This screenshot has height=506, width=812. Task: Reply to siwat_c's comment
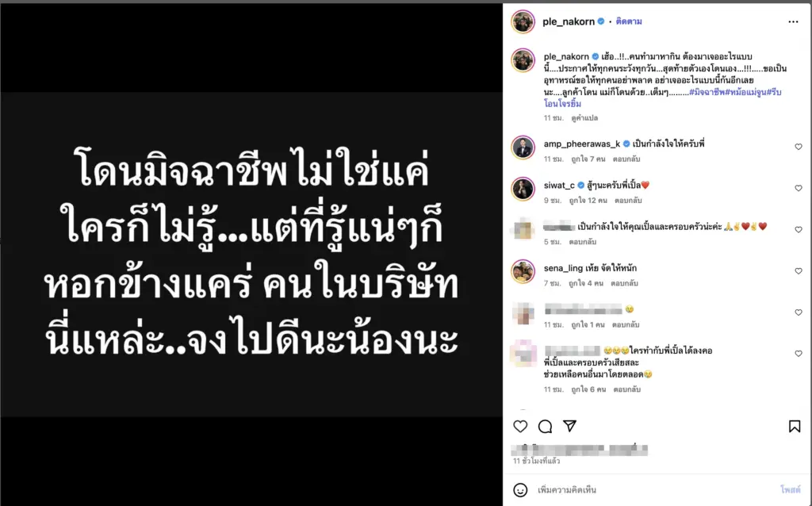coord(628,201)
